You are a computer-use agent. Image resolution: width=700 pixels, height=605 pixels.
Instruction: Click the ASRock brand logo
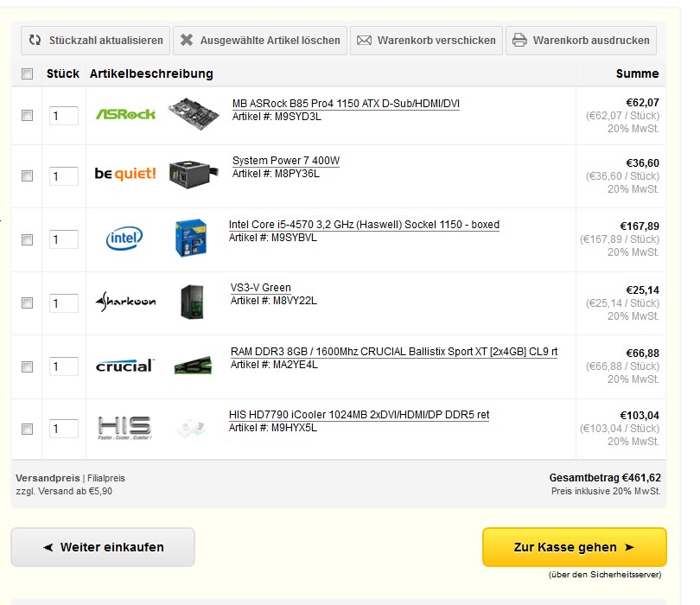[x=125, y=114]
